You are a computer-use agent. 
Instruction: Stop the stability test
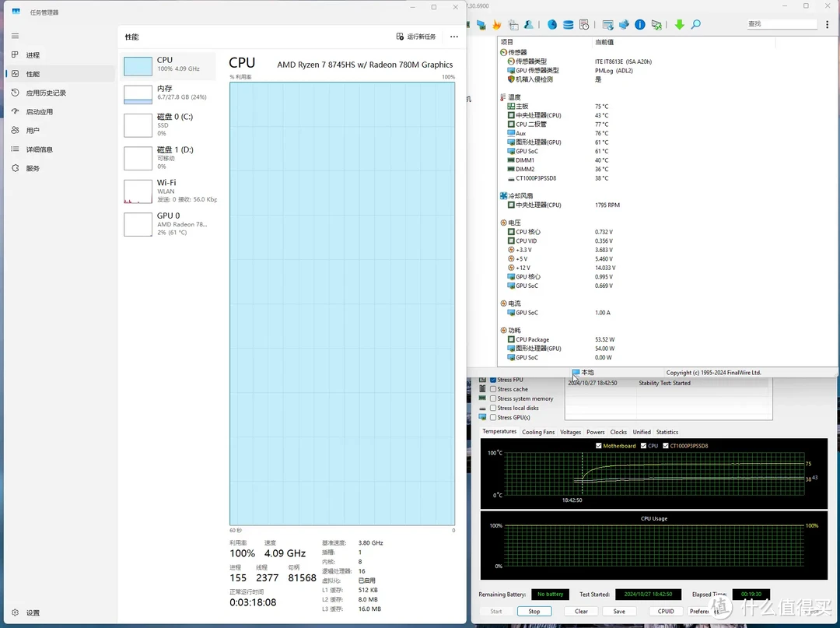(534, 612)
